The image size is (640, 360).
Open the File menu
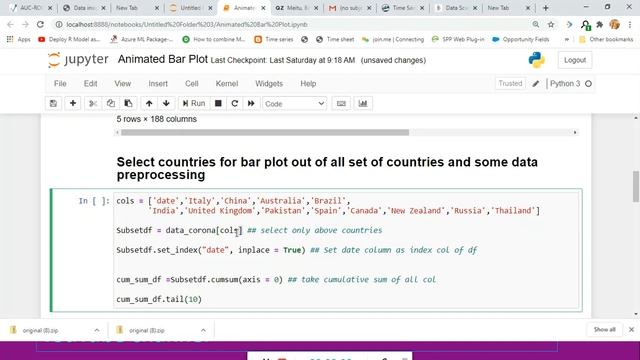click(x=60, y=84)
